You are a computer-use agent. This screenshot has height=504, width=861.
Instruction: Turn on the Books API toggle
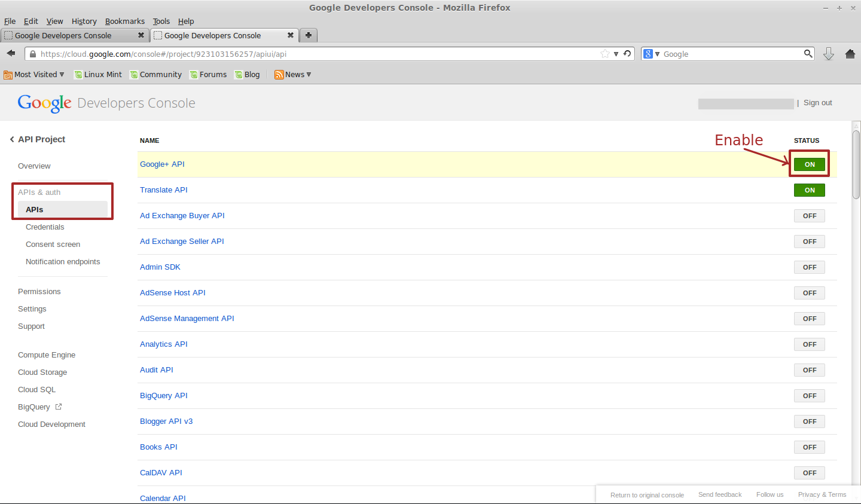click(810, 447)
